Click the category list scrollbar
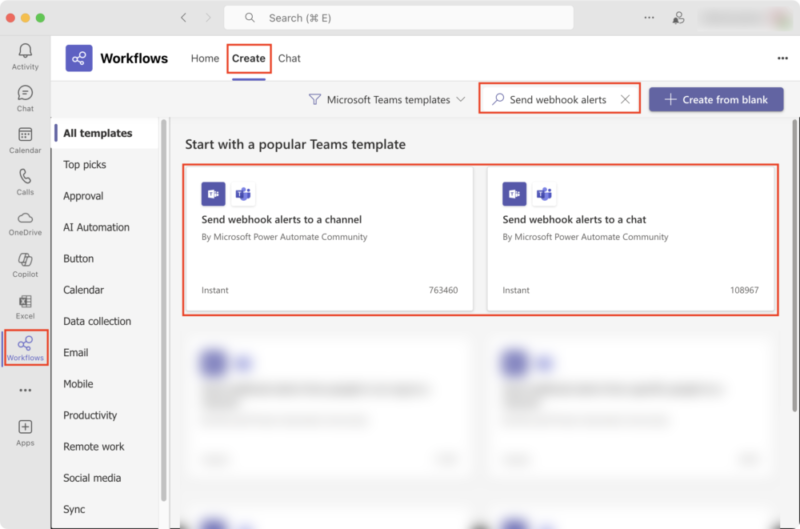 click(x=163, y=310)
